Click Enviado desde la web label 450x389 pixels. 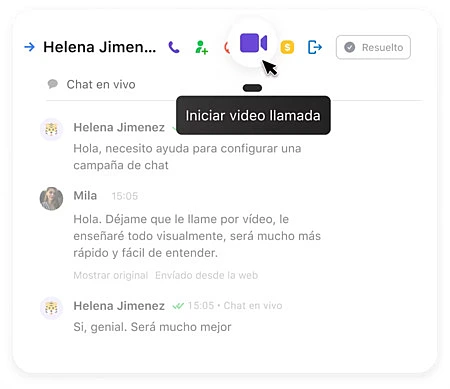[207, 275]
